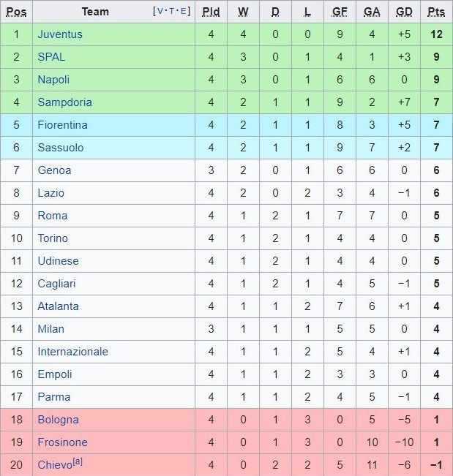
Task: Click the Sassuolo team name
Action: point(61,148)
